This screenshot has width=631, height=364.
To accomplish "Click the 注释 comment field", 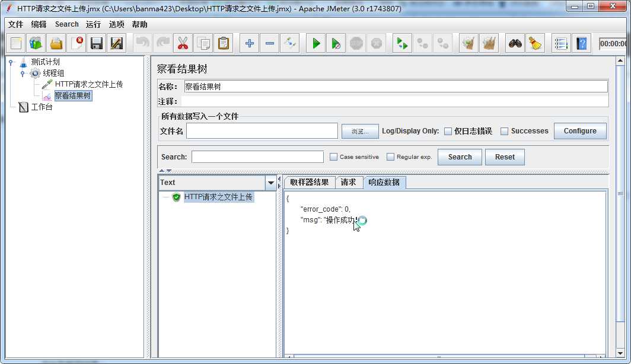I will point(395,101).
